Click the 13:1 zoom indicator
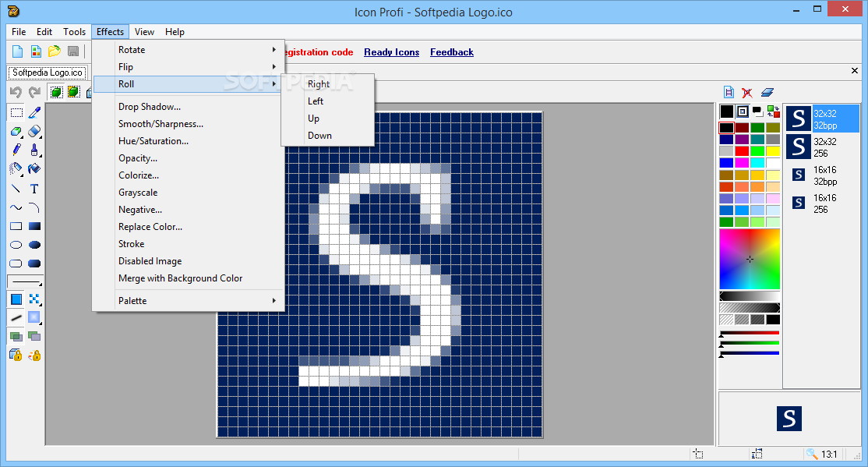Image resolution: width=868 pixels, height=467 pixels. 822,455
